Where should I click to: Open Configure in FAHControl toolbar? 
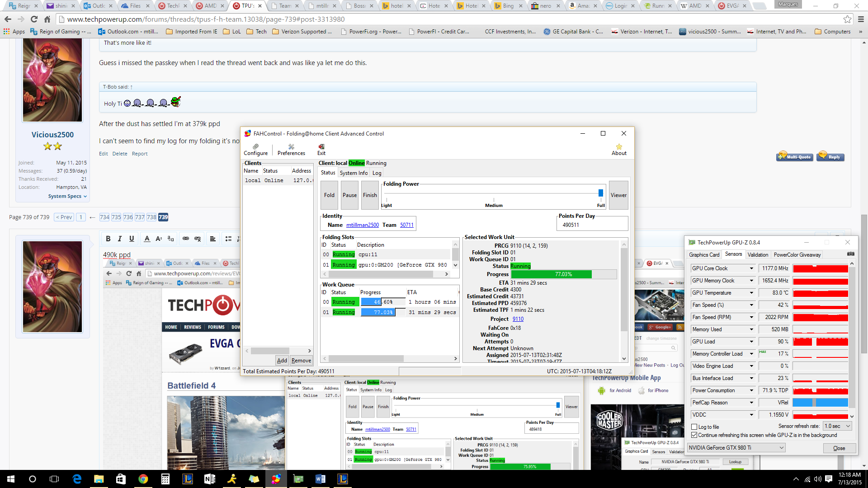coord(255,150)
